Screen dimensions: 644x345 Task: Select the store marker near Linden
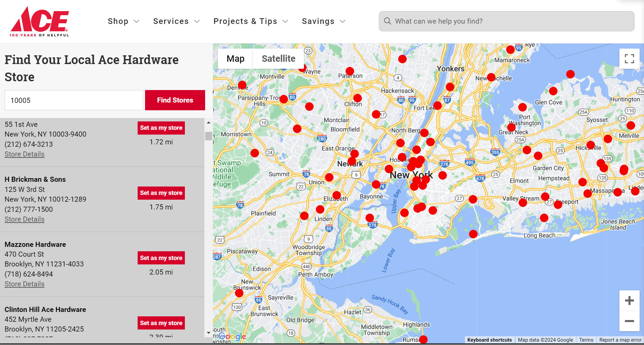(x=320, y=209)
